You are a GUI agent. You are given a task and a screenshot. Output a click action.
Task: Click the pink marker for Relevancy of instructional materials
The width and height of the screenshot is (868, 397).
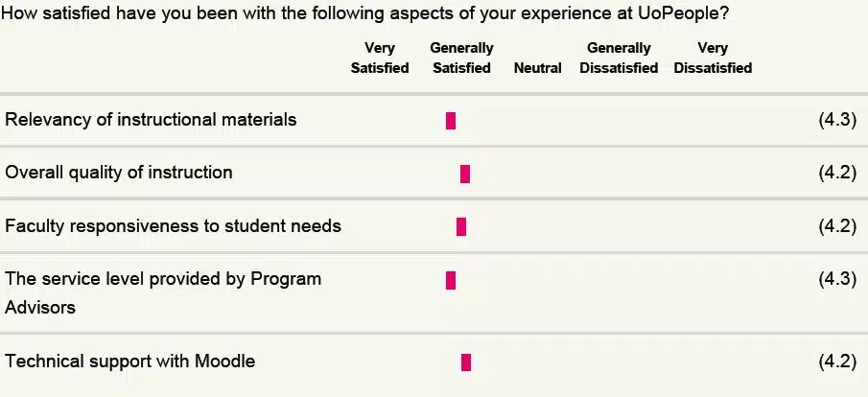pos(451,120)
